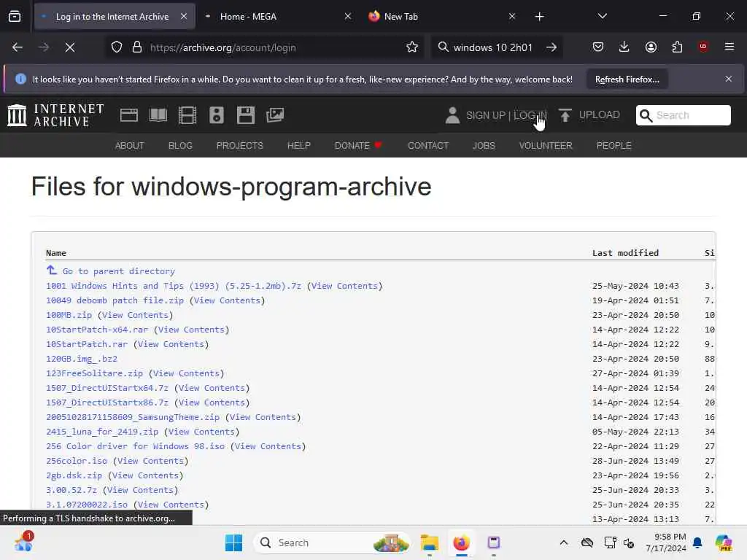Open the extensions puzzle icon

point(677,47)
